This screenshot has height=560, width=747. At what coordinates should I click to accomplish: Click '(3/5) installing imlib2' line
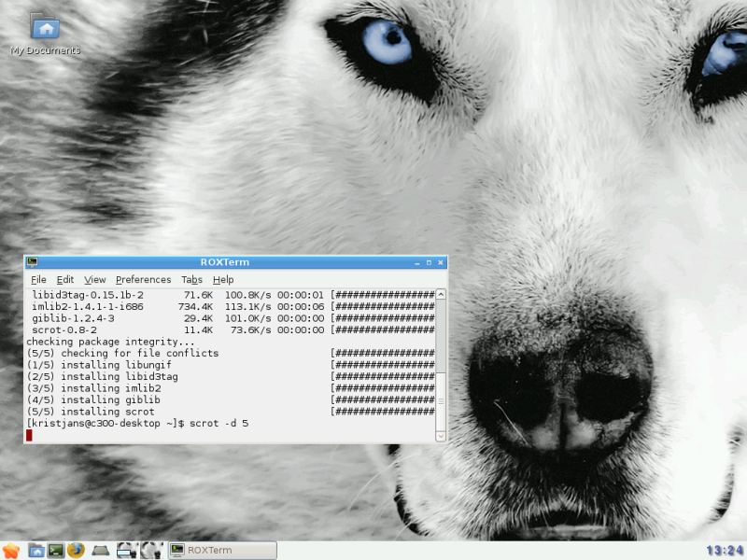pos(94,388)
